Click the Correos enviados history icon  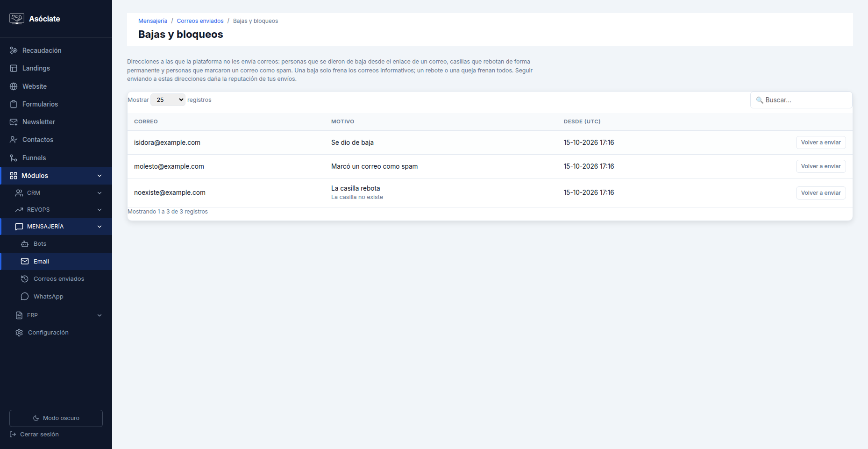(25, 279)
